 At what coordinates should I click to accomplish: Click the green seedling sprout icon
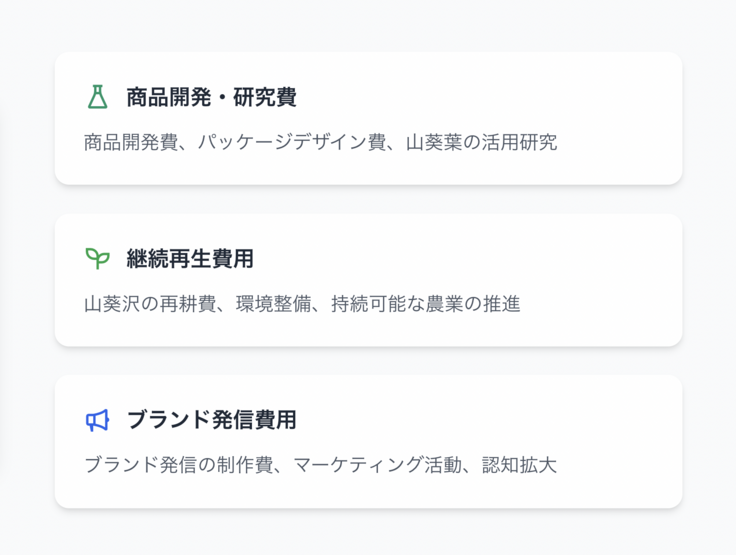[x=97, y=259]
